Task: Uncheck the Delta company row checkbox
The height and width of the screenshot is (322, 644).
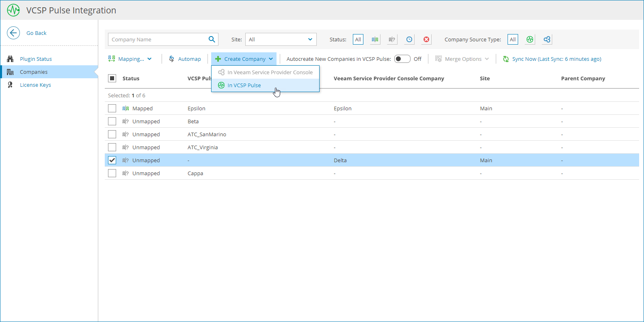Action: 112,160
